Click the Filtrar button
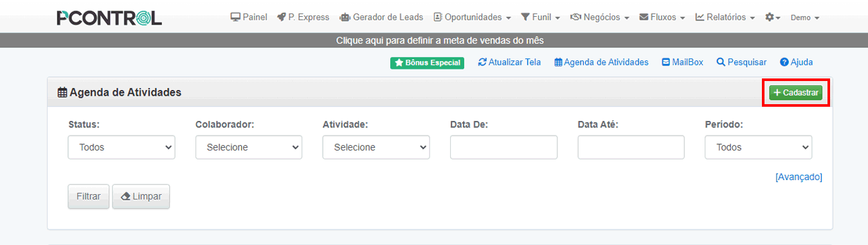868x245 pixels. [89, 196]
